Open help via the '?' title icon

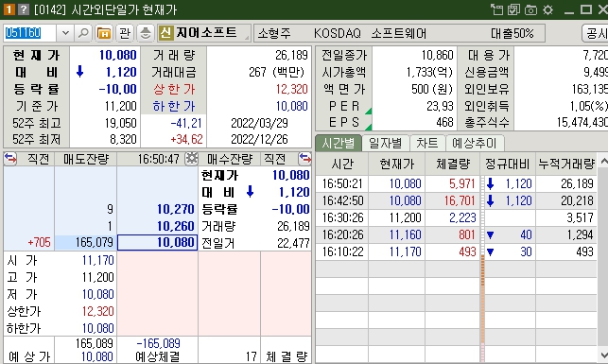click(24, 9)
